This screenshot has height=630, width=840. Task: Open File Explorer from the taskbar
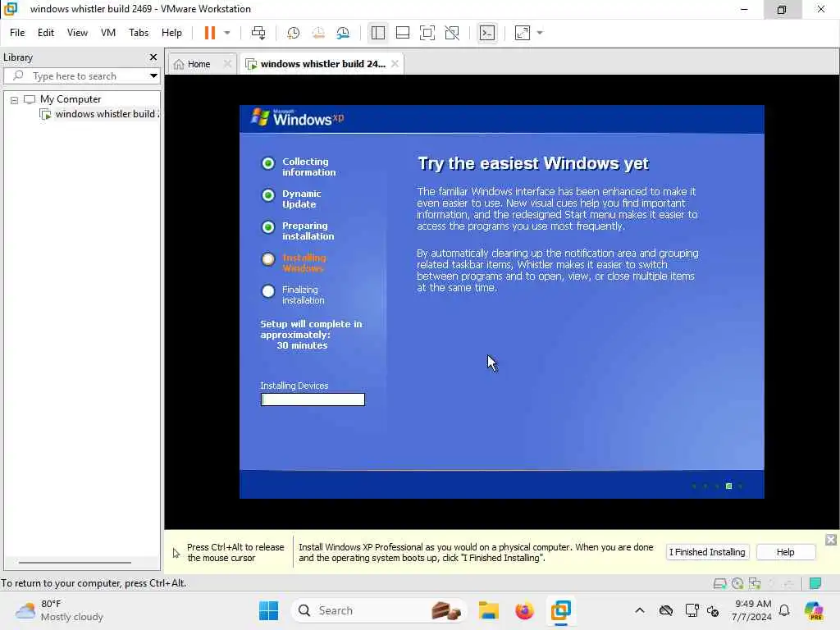489,610
